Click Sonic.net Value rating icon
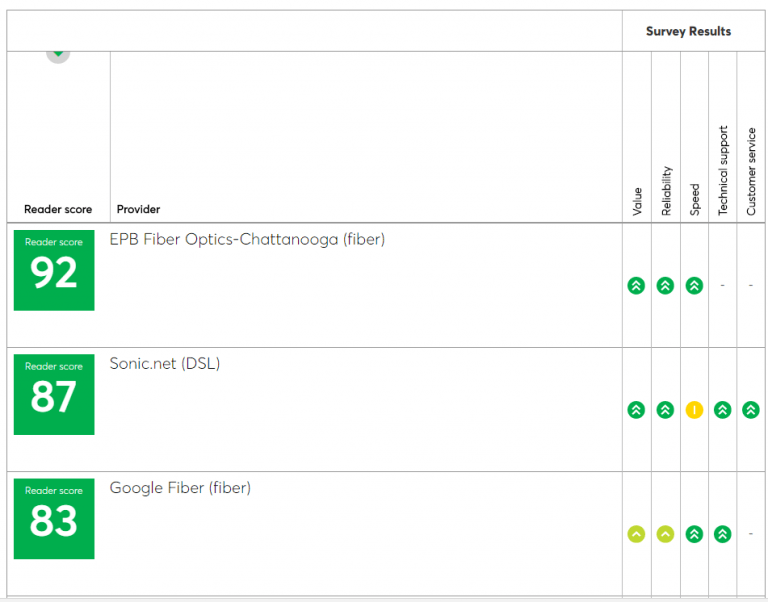 click(636, 409)
